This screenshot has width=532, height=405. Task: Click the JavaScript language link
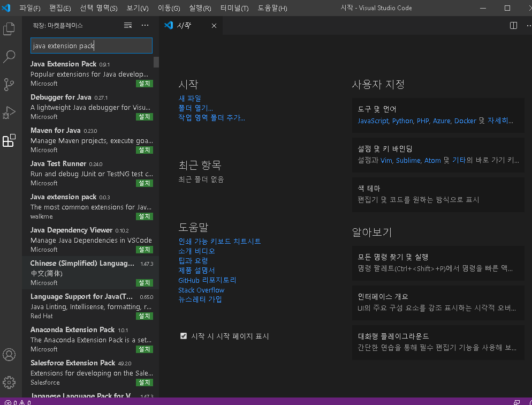(373, 121)
